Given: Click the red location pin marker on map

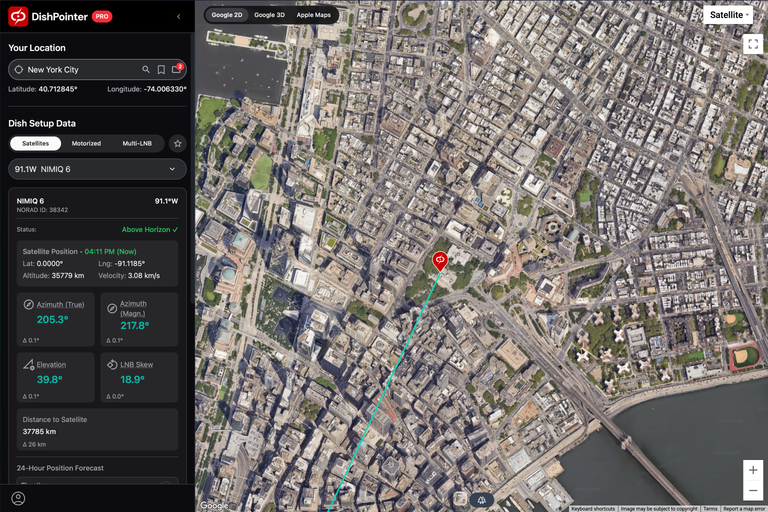Looking at the screenshot, I should 440,261.
